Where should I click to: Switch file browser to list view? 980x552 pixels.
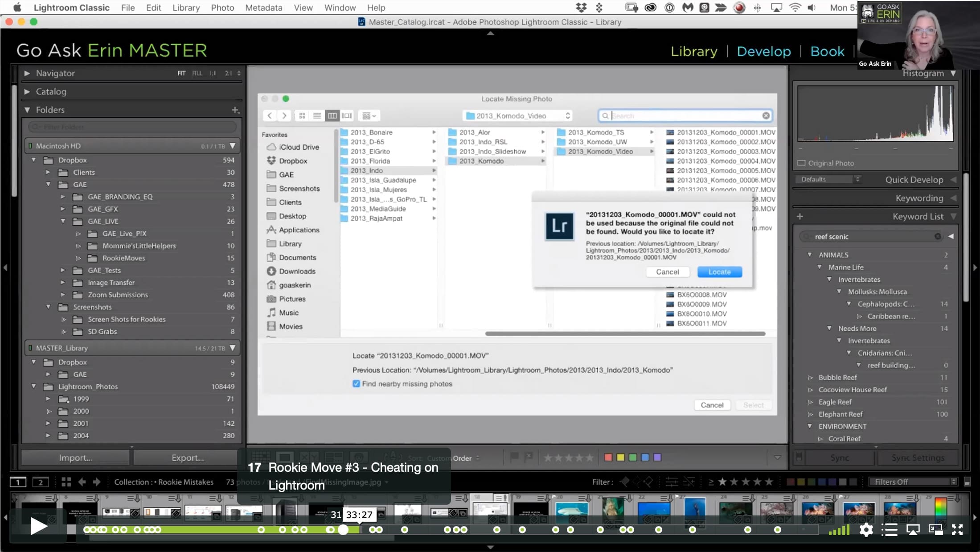[317, 116]
